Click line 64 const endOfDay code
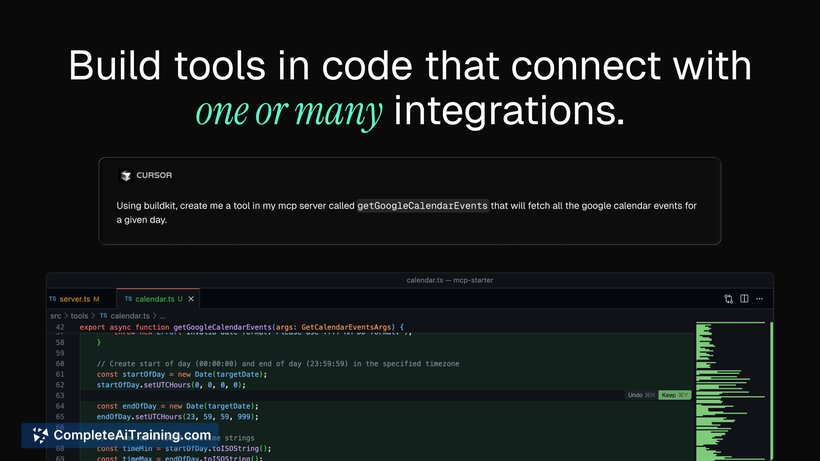Viewport: 820px width, 461px height. 177,406
